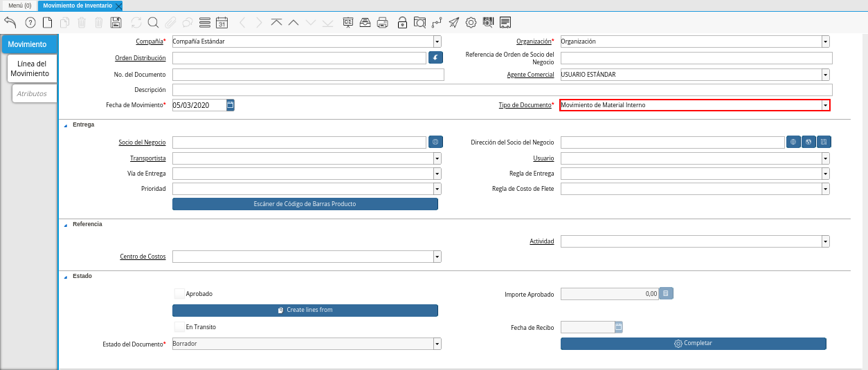Save record using the floppy disk icon
868x370 pixels.
tap(116, 23)
